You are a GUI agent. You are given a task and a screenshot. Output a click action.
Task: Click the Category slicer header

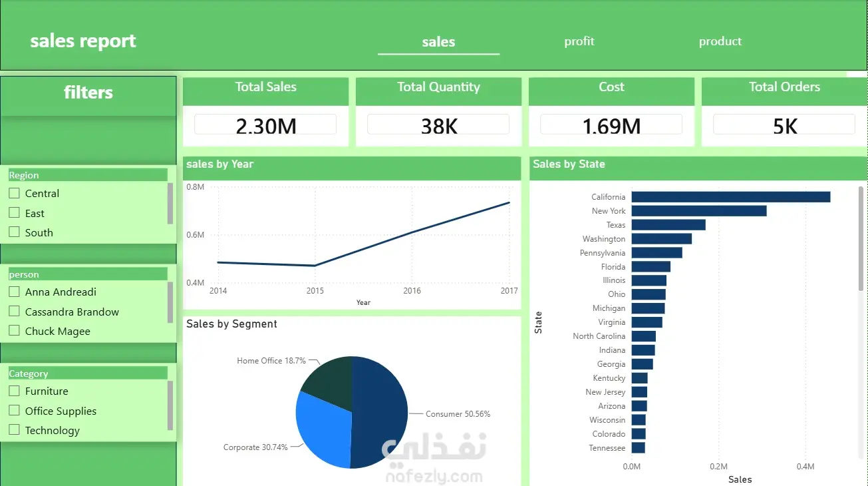point(88,373)
